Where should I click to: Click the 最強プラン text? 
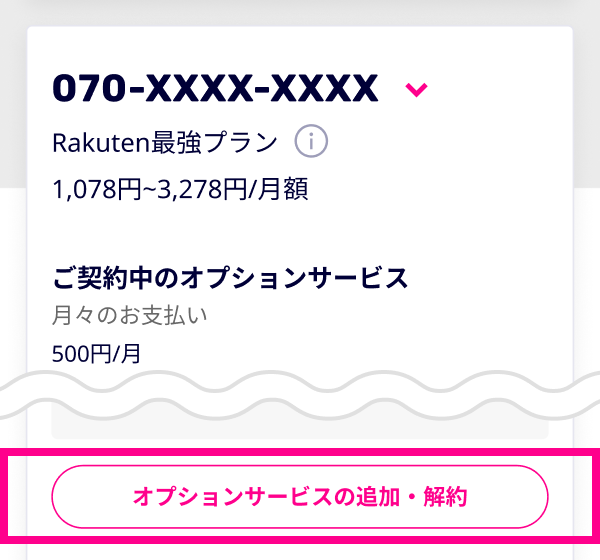(x=213, y=143)
